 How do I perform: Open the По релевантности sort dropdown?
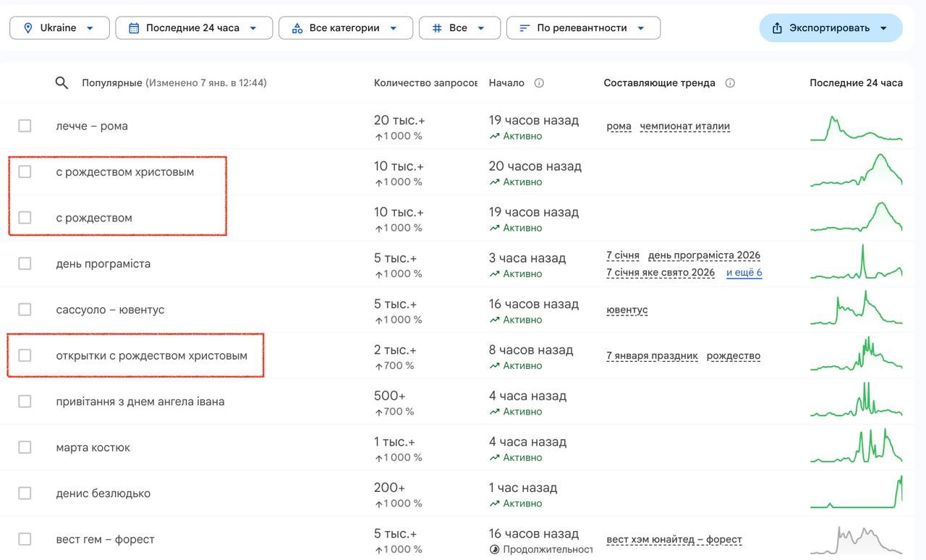[583, 27]
